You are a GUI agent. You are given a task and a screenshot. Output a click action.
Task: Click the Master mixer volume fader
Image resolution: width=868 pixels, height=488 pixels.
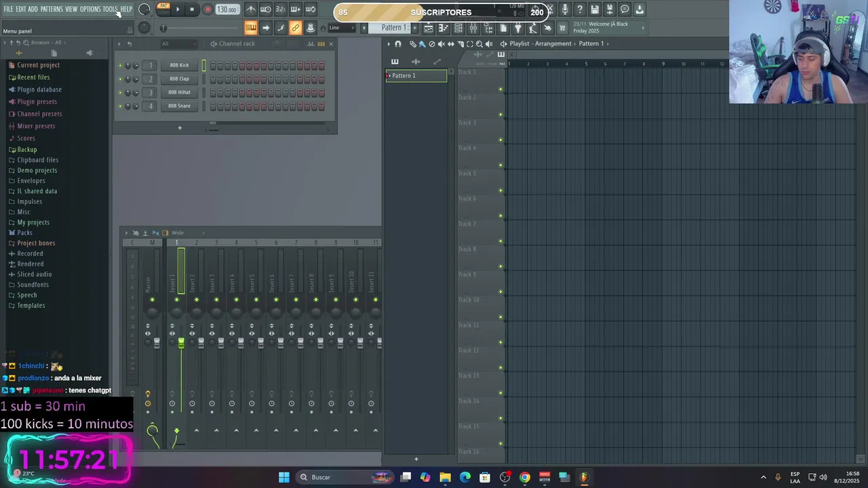[157, 344]
